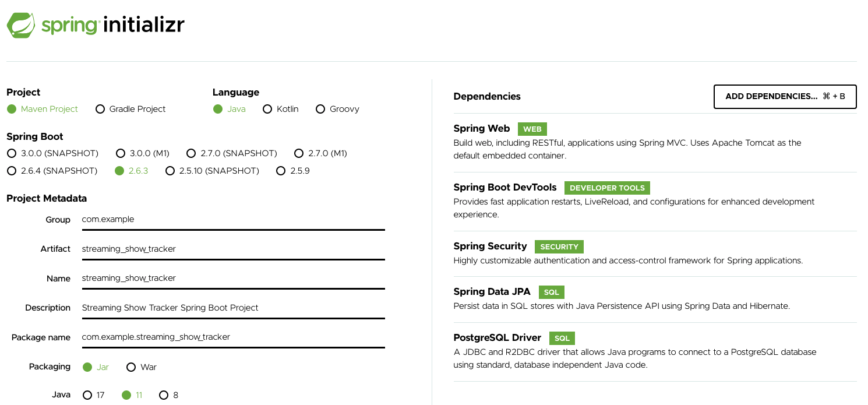Select Spring Boot 3.0.0 (M1)
Image resolution: width=868 pixels, height=405 pixels.
click(x=143, y=153)
